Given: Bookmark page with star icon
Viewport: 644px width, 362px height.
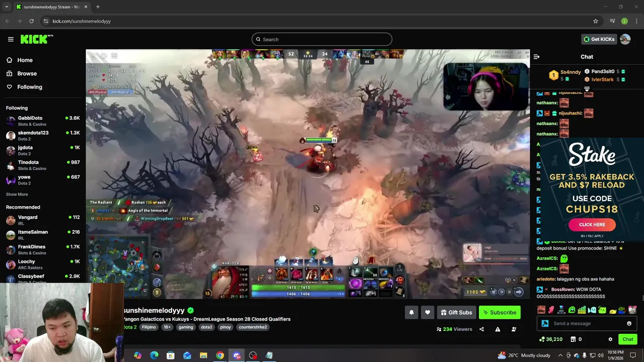Looking at the screenshot, I should click(596, 21).
